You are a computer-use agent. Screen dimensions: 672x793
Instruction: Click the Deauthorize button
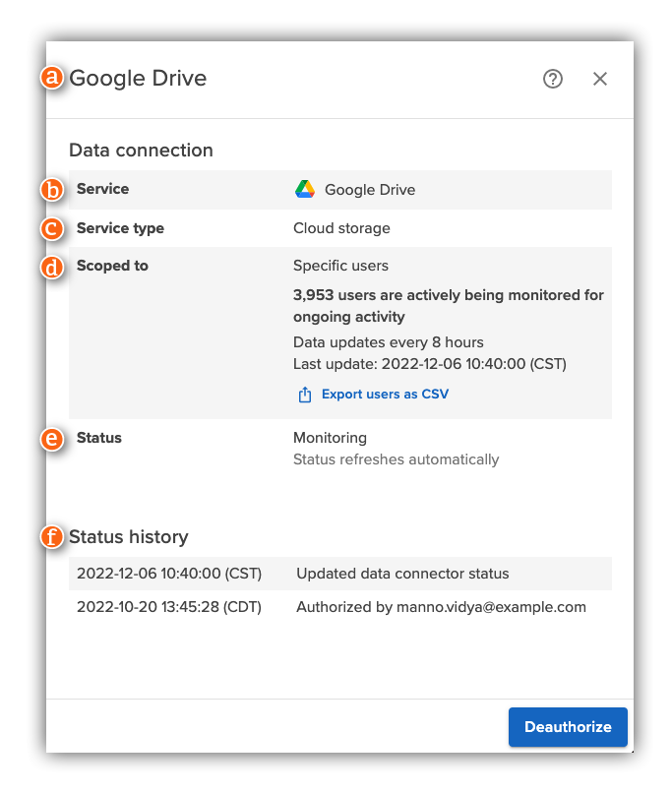pos(568,727)
